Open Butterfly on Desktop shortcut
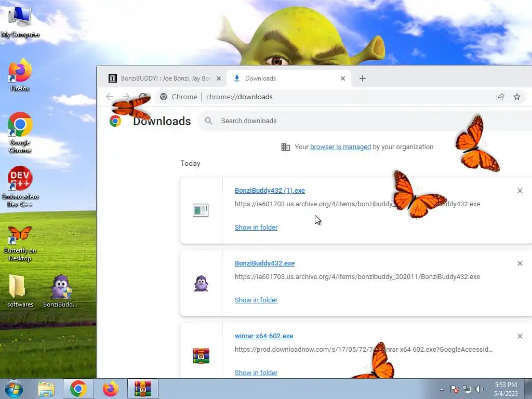Image resolution: width=532 pixels, height=399 pixels. point(20,243)
